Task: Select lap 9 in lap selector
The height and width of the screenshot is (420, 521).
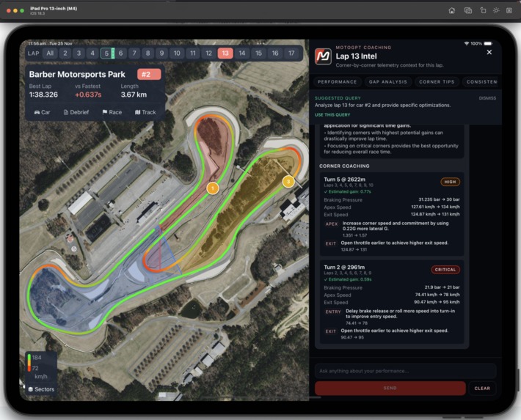Action: (x=162, y=53)
